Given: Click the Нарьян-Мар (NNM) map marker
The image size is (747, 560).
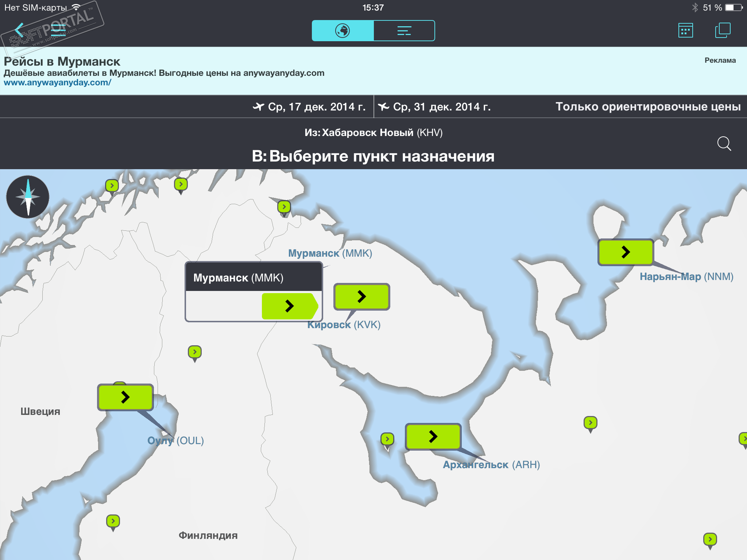Looking at the screenshot, I should point(626,252).
